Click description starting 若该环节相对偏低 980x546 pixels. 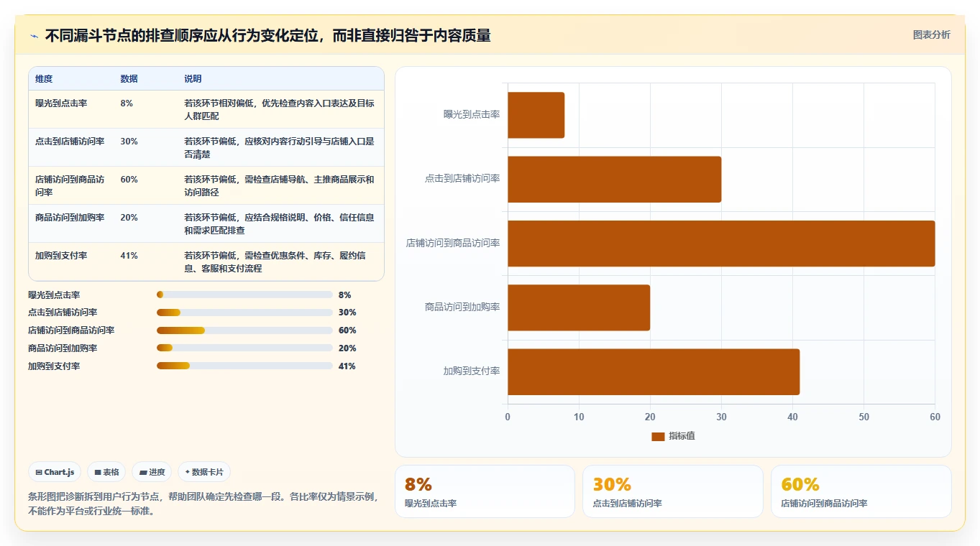pos(279,110)
